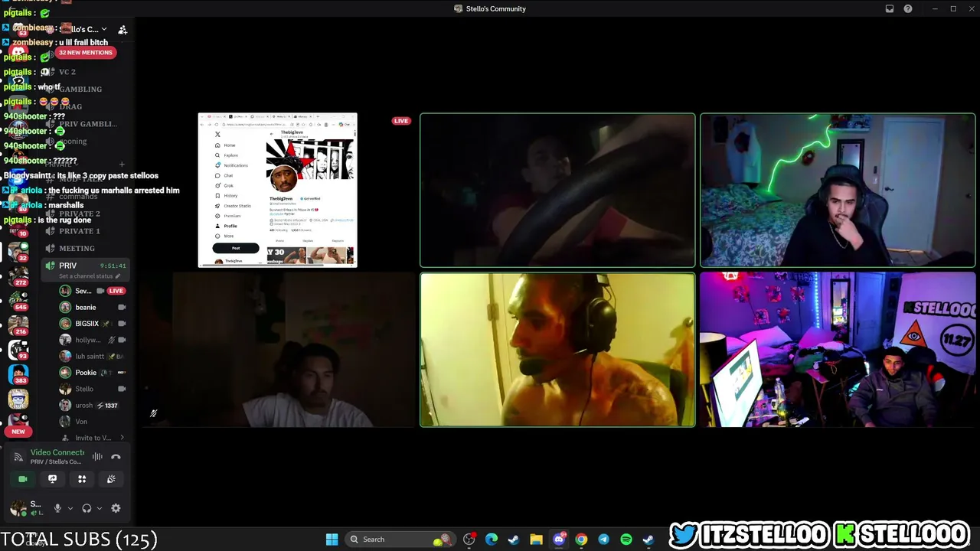The height and width of the screenshot is (551, 980).
Task: Mute the microphone in the user panel
Action: click(57, 508)
